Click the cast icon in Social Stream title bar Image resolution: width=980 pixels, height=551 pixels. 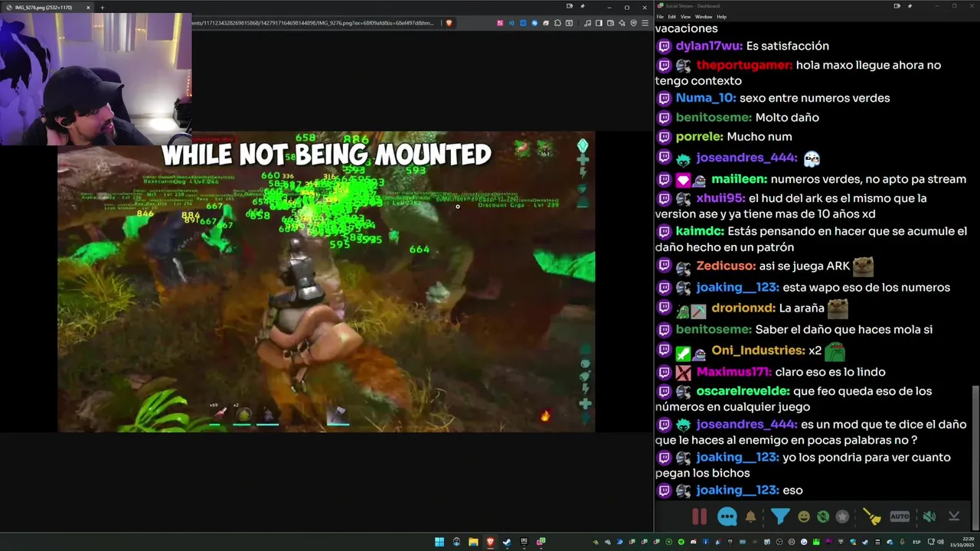(x=897, y=6)
